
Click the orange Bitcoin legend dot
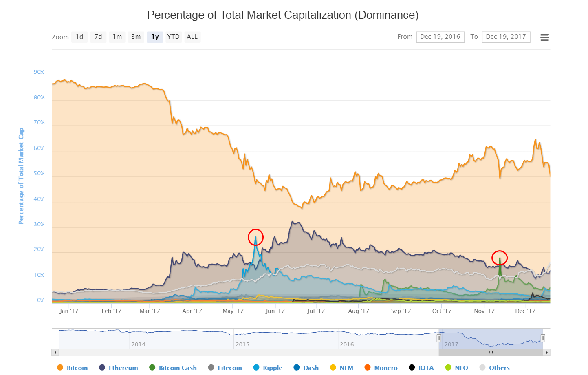click(x=60, y=368)
